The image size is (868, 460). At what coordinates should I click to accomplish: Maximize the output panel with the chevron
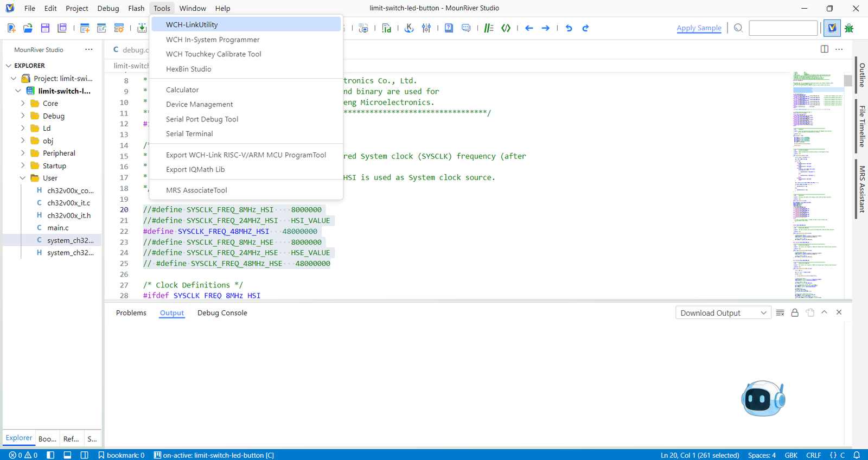click(x=824, y=312)
